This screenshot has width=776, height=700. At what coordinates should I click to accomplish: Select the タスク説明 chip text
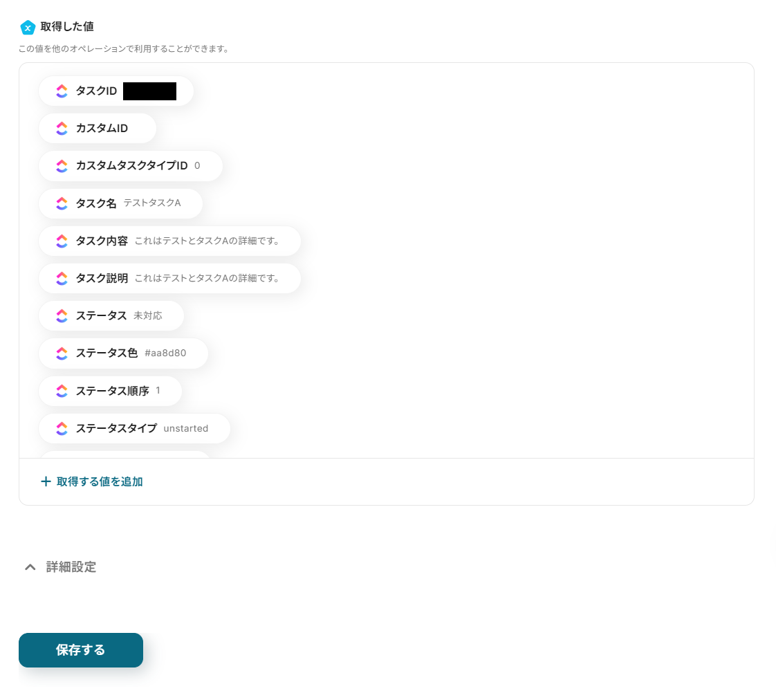tap(169, 278)
